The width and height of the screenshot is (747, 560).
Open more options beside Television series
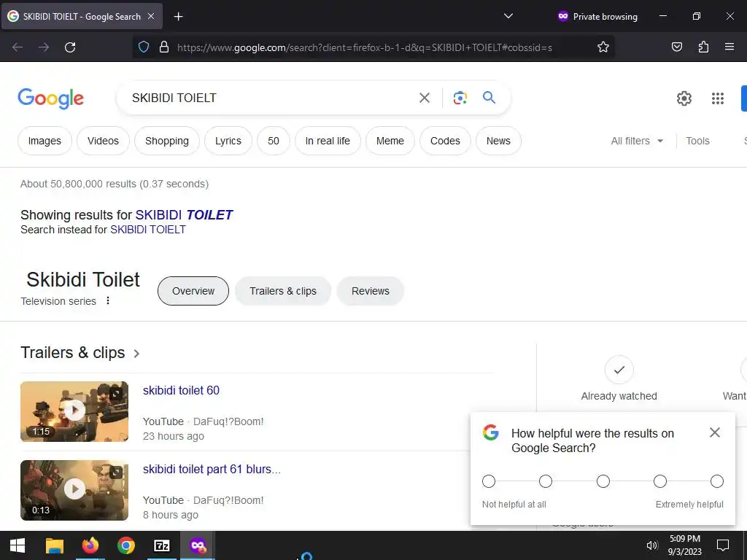point(108,300)
